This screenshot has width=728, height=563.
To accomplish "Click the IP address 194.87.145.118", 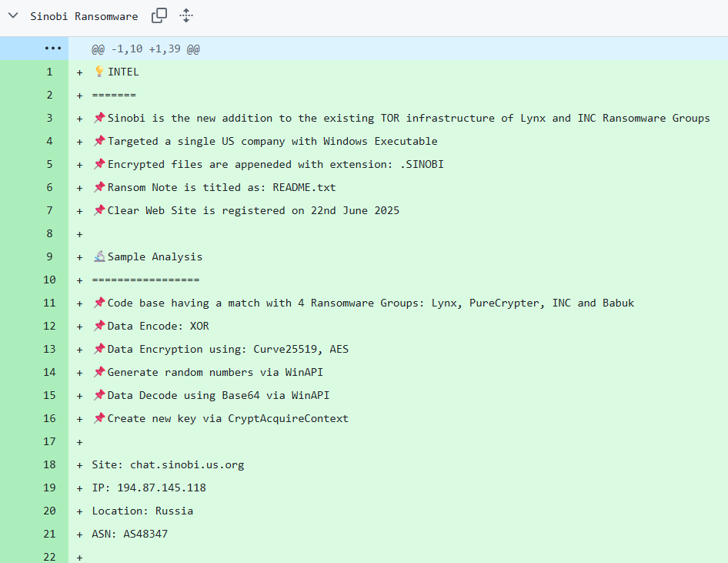I will tap(161, 488).
